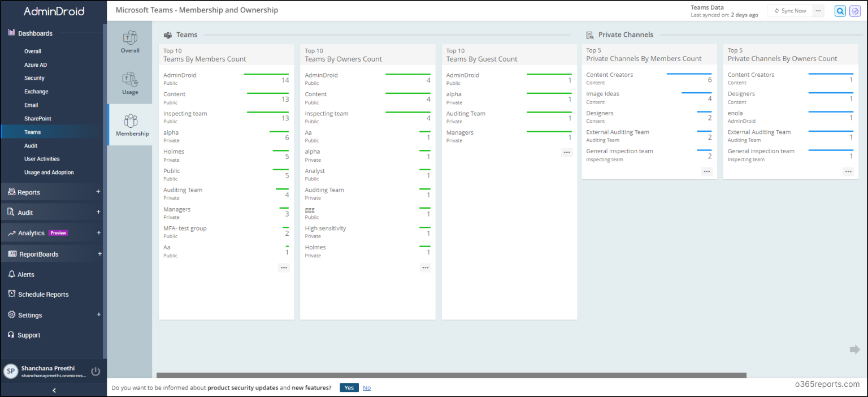Click the Schedule Reports clock icon

point(12,294)
